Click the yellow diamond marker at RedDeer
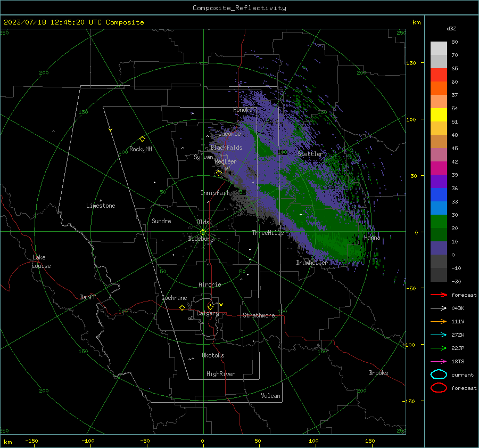The width and height of the screenshot is (479, 448). coord(219,173)
